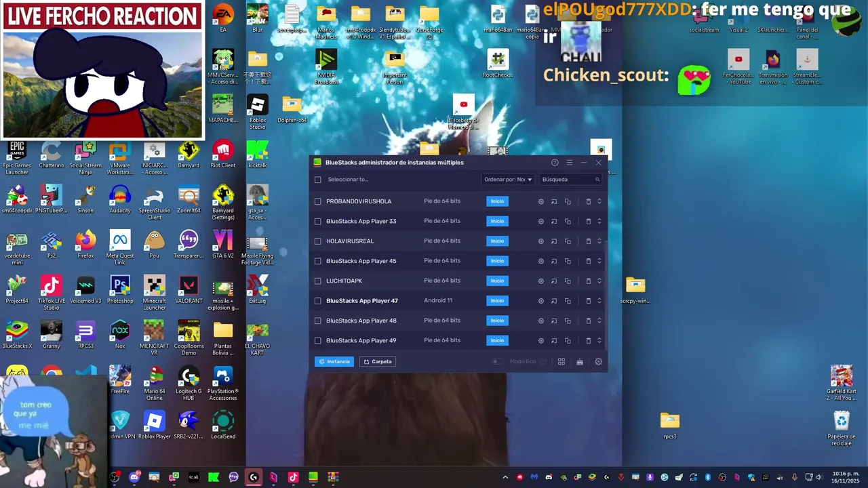Open the VALORANT desktop shortcut

[189, 290]
